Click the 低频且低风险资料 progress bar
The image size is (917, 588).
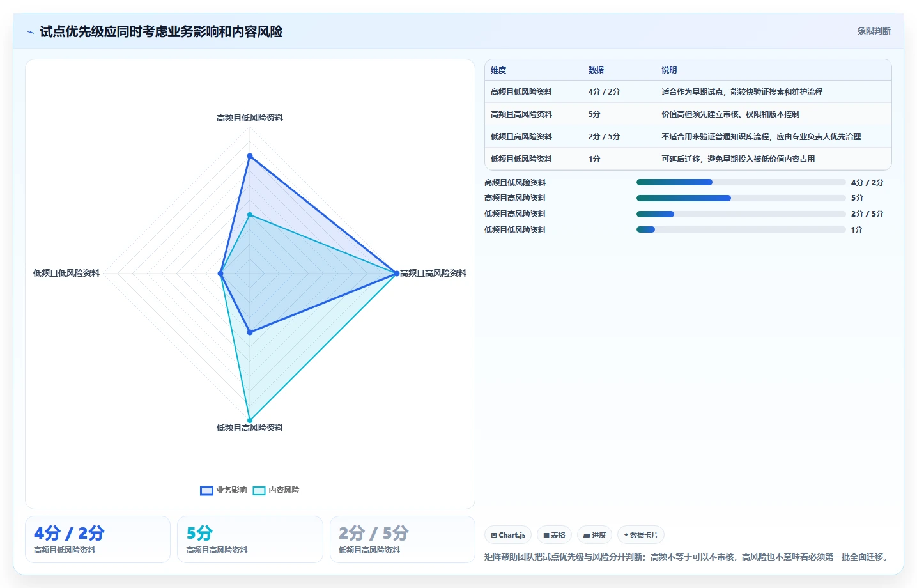(741, 229)
